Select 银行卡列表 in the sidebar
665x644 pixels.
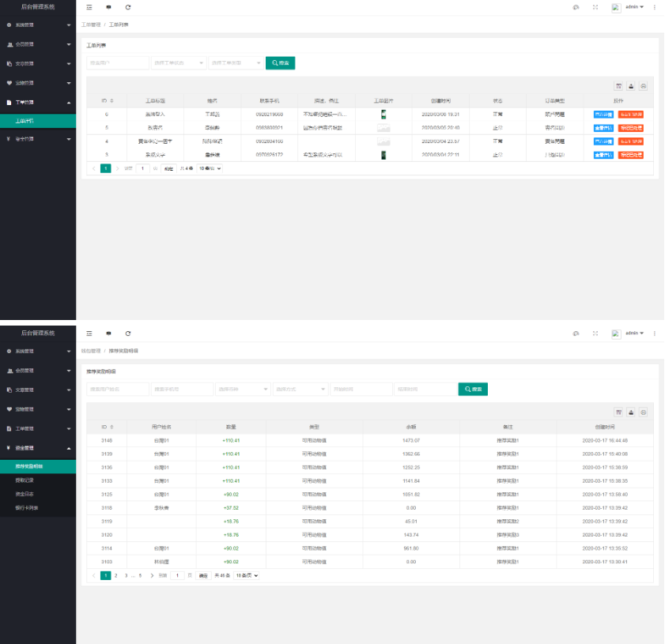[27, 507]
